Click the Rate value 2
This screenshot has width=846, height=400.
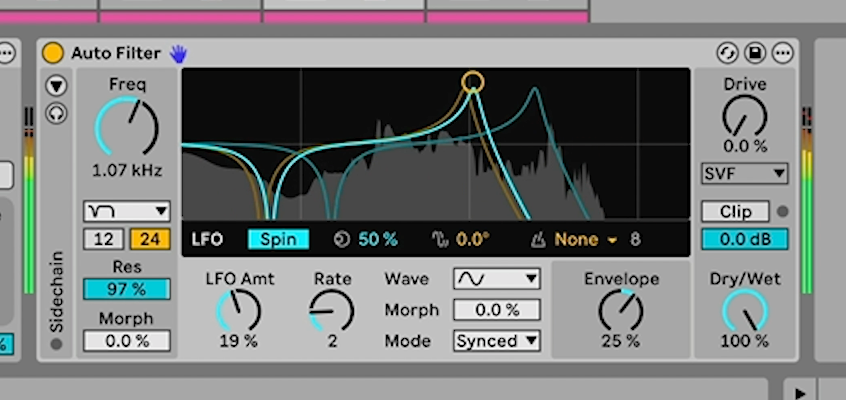tap(332, 341)
